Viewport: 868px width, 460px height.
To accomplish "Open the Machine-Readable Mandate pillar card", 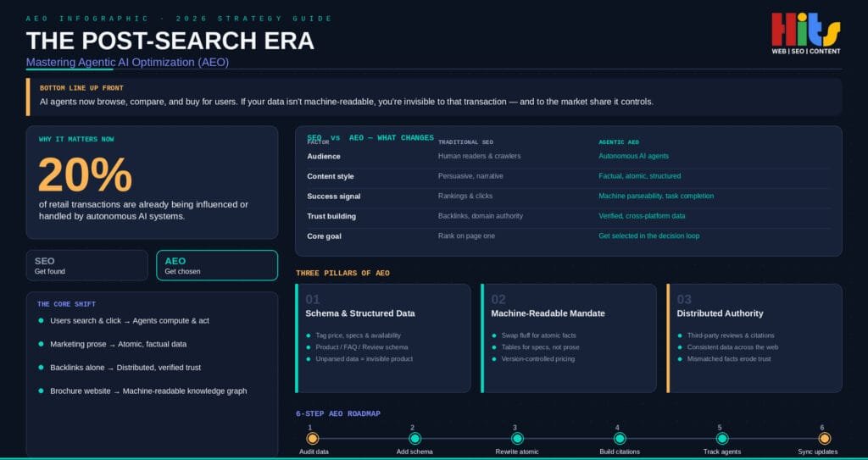I will point(569,338).
